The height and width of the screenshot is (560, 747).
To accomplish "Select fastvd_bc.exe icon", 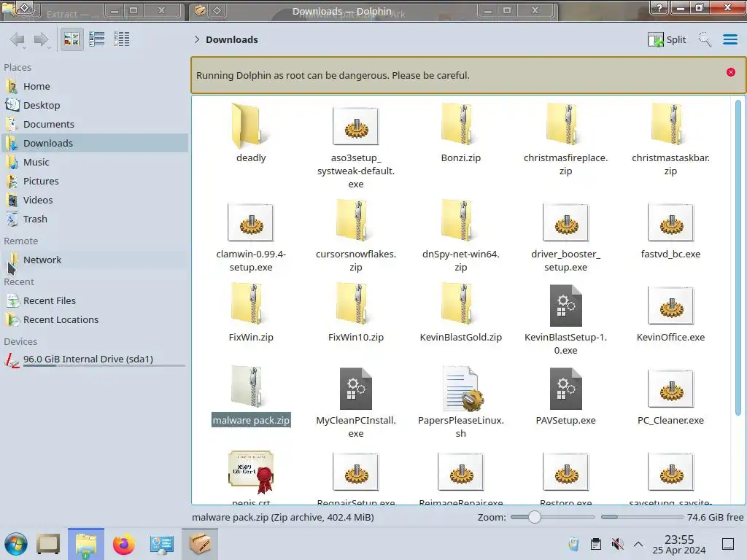I will click(670, 223).
